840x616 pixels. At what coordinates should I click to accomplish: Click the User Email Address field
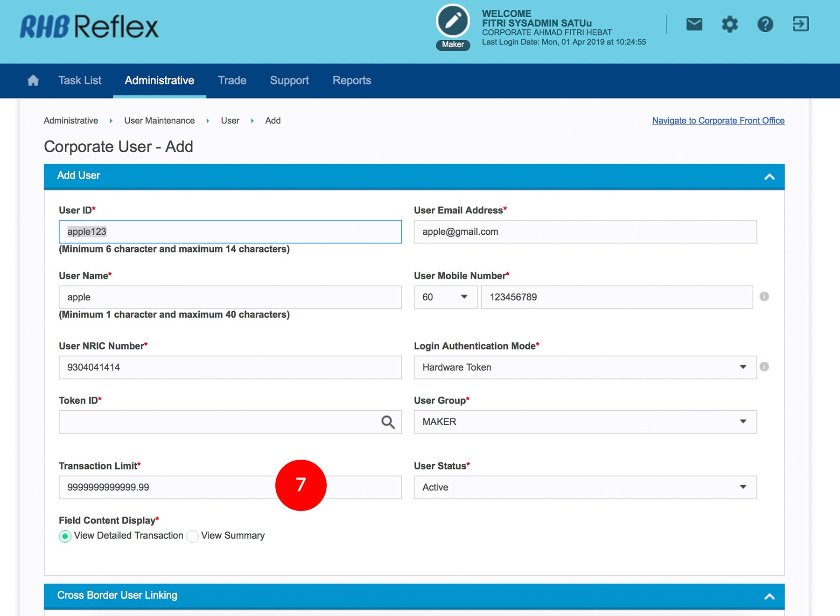[x=585, y=232]
